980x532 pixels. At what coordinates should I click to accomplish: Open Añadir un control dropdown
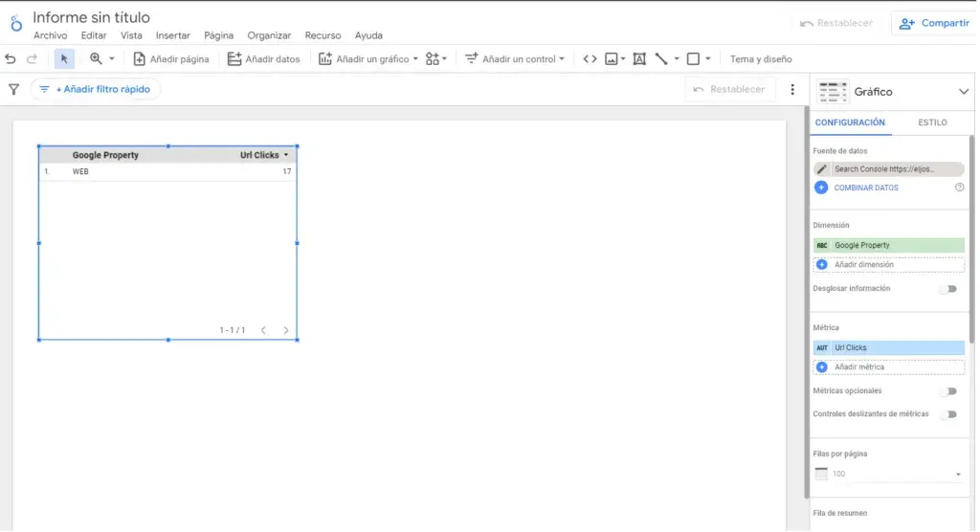[515, 58]
